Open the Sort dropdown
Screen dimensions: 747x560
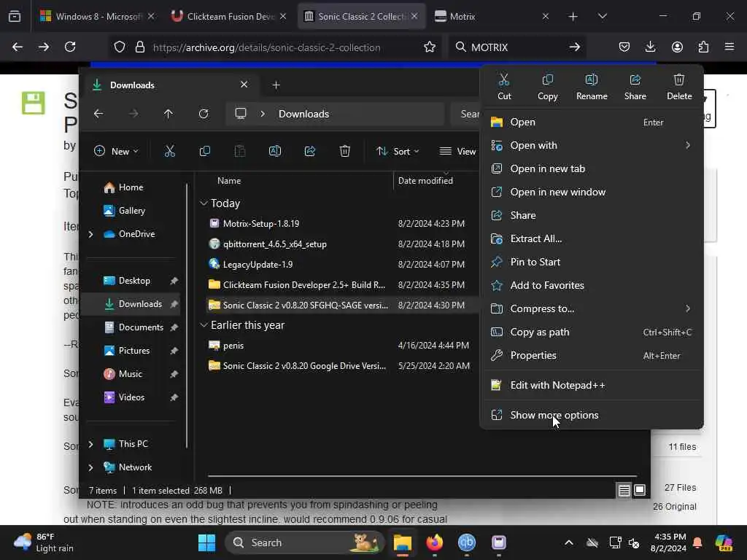398,152
